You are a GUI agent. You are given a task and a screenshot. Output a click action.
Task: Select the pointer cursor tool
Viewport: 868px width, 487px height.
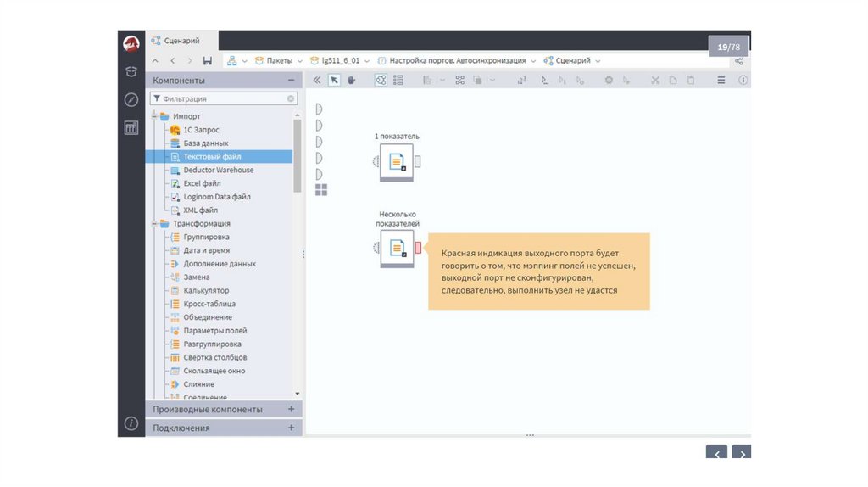334,80
